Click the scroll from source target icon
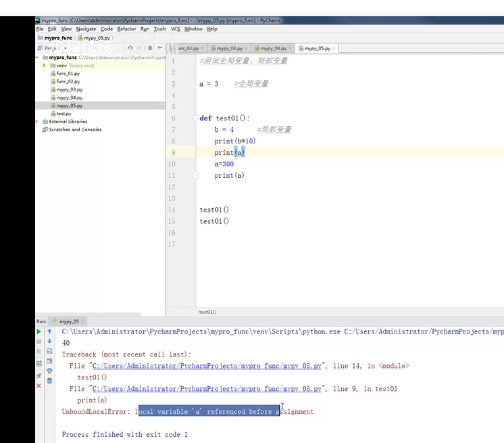 pos(130,48)
